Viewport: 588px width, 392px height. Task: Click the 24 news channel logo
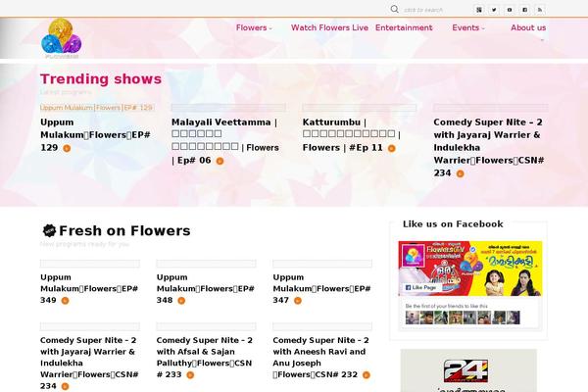pyautogui.click(x=466, y=370)
